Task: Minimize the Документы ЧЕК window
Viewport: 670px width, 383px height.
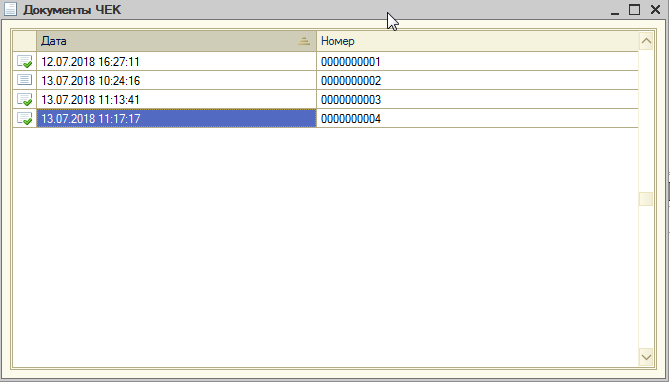Action: 615,10
